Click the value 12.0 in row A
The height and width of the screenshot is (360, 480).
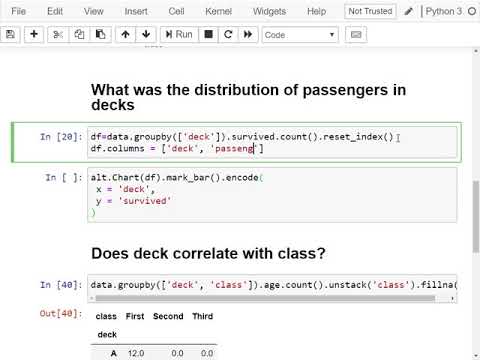tap(136, 353)
